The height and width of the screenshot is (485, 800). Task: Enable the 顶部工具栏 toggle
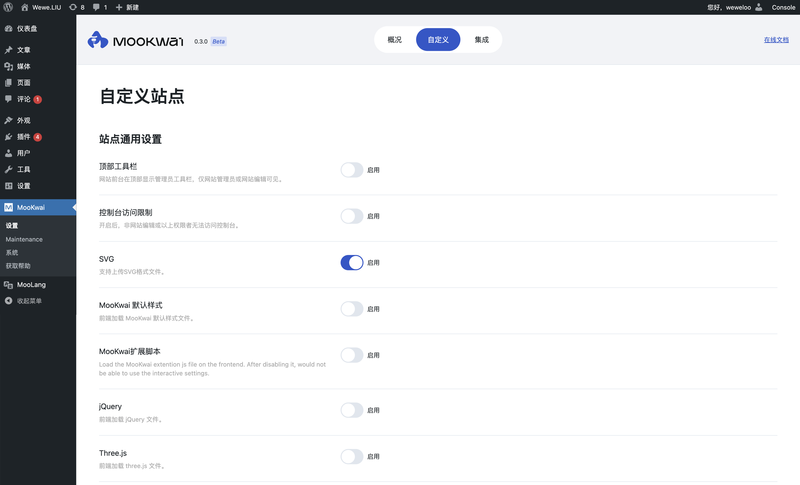coord(352,170)
